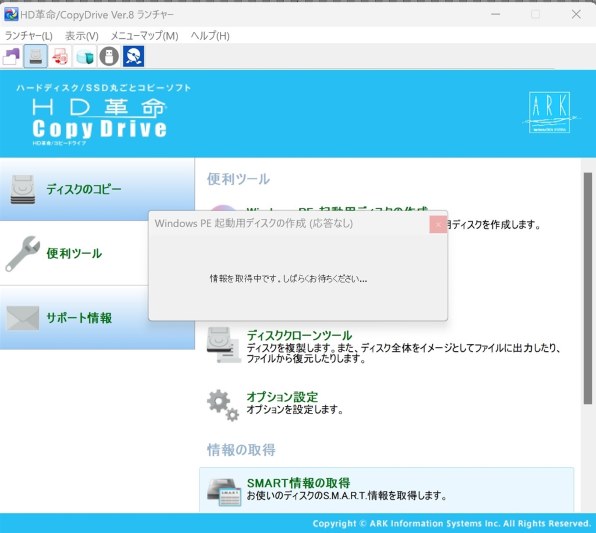This screenshot has height=533, width=596.
Task: Click the ARK Information Systems copyright footer text
Action: pyautogui.click(x=452, y=523)
